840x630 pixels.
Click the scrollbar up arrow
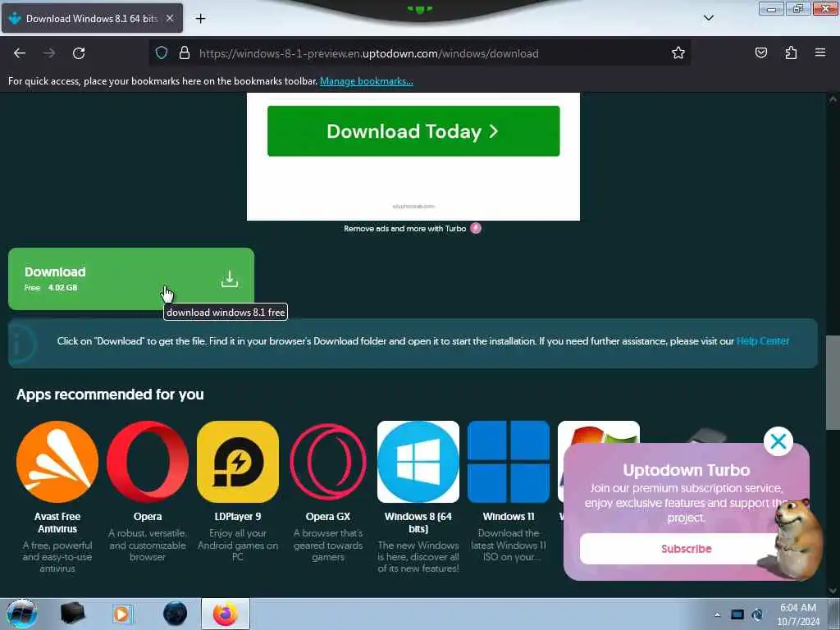(x=833, y=99)
